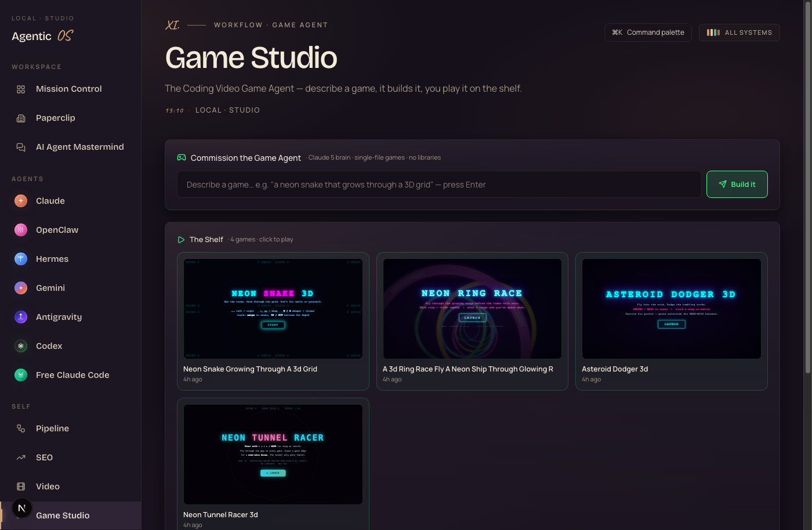812x530 pixels.
Task: Select the OpenClaw agent avatar icon
Action: pyautogui.click(x=21, y=230)
